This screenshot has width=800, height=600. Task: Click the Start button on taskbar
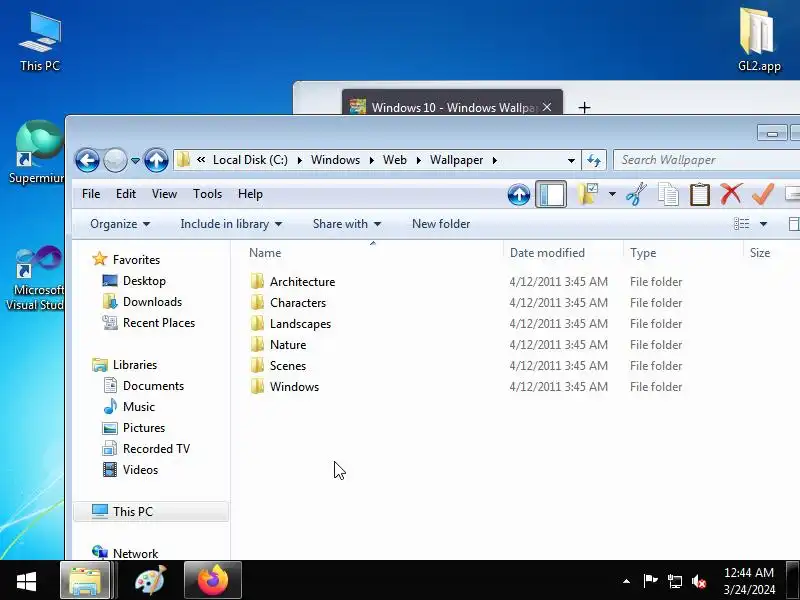(26, 581)
